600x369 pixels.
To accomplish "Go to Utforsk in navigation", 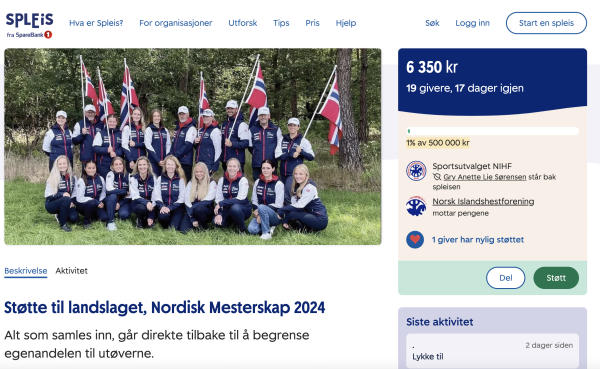I will (x=243, y=23).
